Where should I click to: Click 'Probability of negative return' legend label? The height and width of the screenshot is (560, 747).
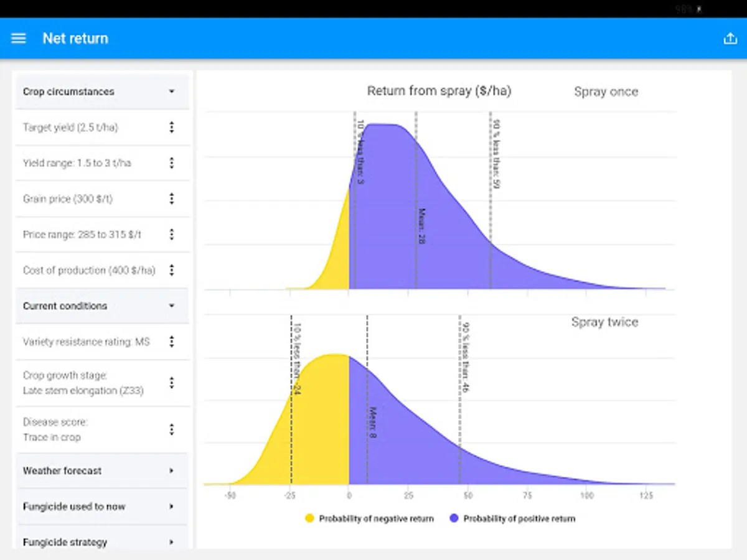click(377, 518)
